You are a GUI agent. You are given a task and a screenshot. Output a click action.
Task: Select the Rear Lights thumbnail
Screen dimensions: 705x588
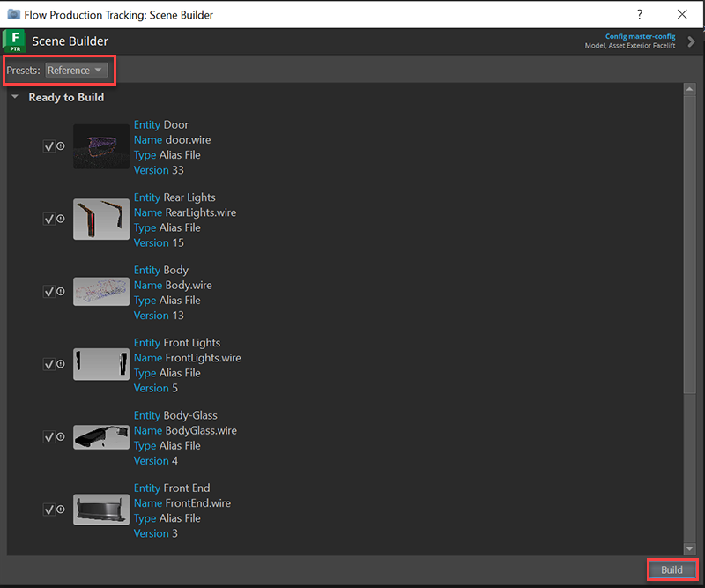tap(101, 220)
